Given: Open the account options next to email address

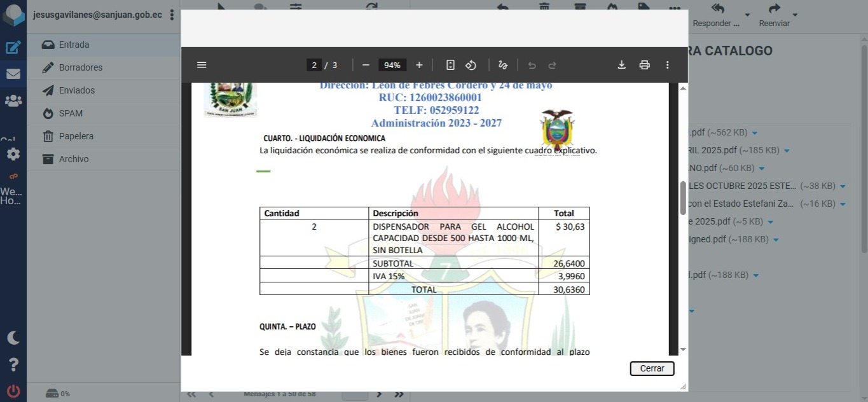Looking at the screenshot, I should coord(172,15).
